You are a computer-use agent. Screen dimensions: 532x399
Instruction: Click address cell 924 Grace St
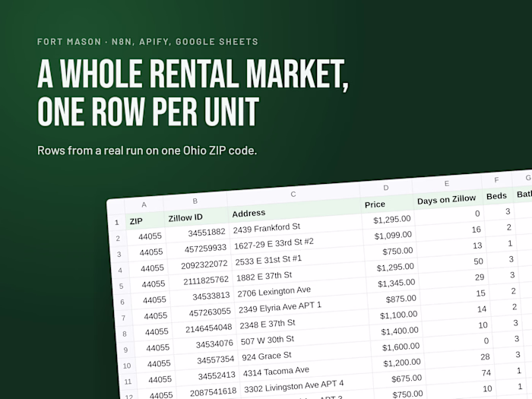(304, 354)
